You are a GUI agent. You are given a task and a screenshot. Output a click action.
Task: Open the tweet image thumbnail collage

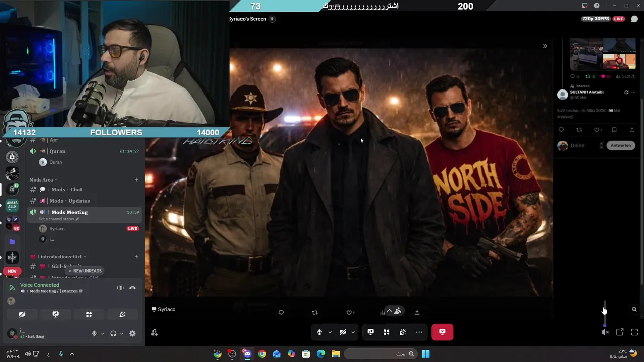603,54
